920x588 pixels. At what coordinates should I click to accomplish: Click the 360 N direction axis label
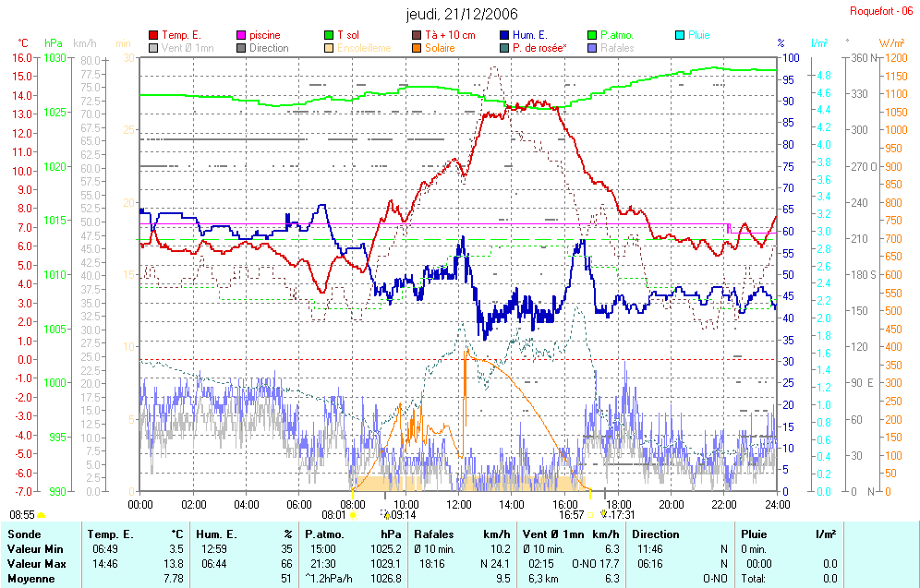click(x=865, y=58)
